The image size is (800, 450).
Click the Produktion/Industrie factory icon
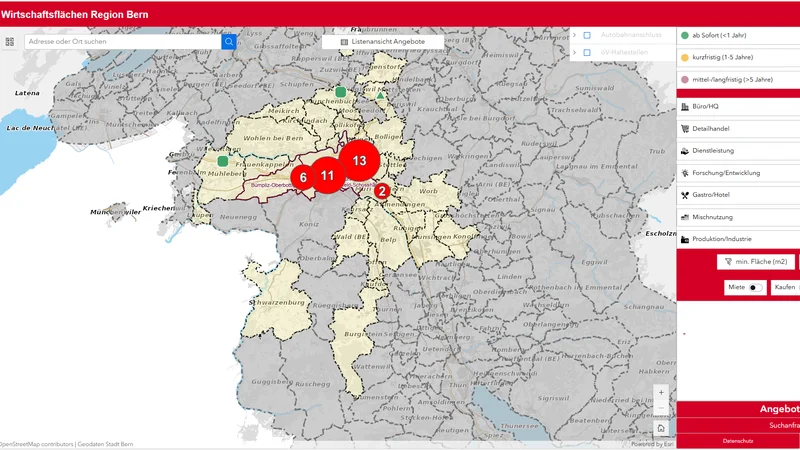click(x=685, y=239)
